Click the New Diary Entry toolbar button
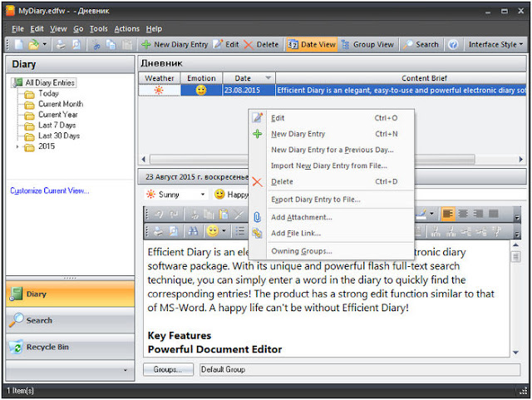This screenshot has height=400, width=532. click(175, 44)
